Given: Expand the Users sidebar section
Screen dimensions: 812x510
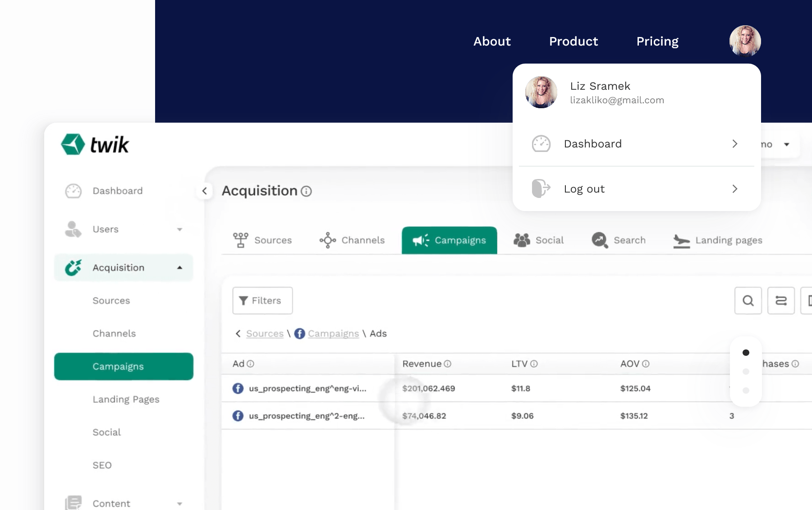Looking at the screenshot, I should pos(180,229).
